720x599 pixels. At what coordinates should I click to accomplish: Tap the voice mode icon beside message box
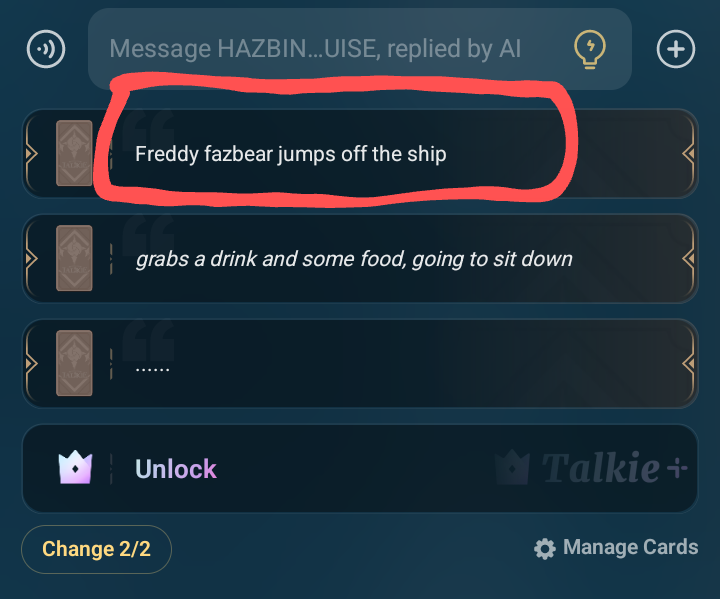coord(46,49)
